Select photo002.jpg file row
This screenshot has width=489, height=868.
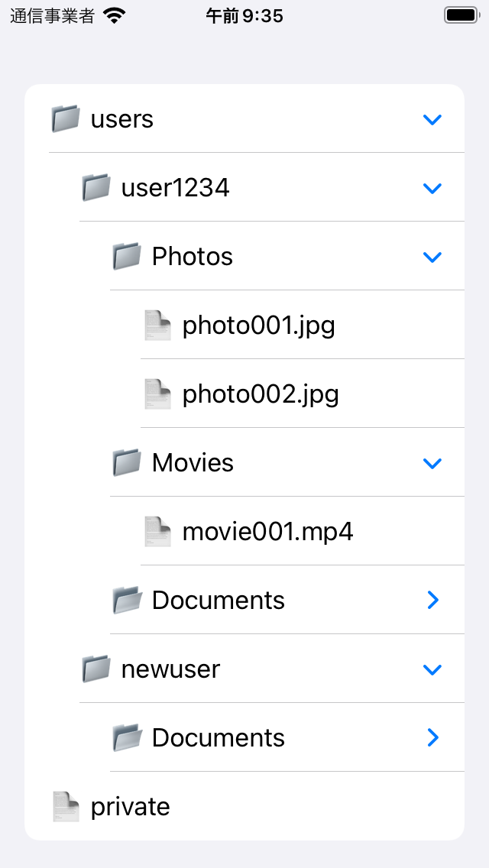coord(303,394)
